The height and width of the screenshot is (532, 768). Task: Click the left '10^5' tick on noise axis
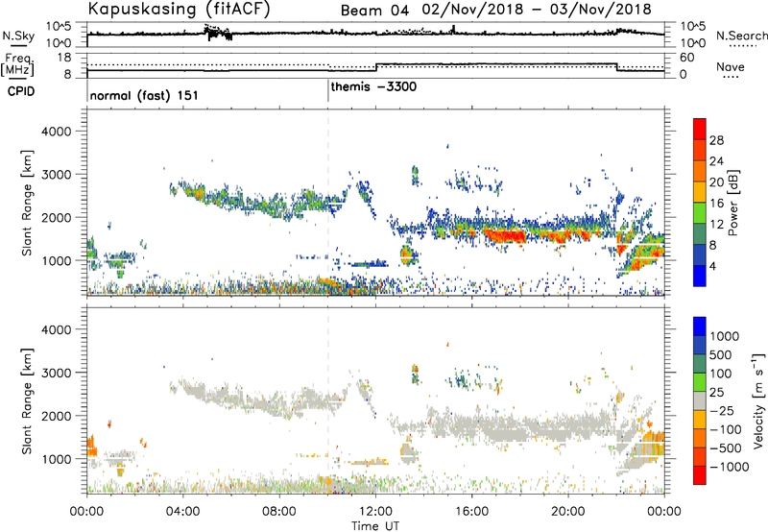pos(59,27)
